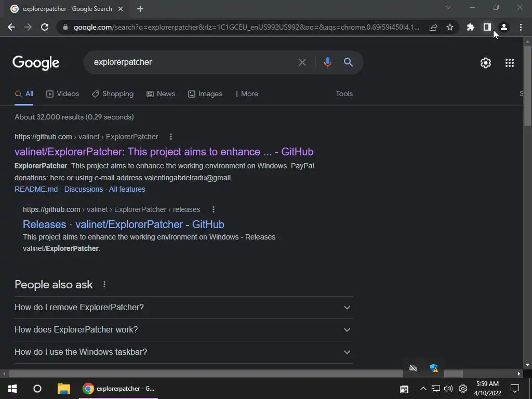532x399 pixels.
Task: Click the horizontal scrollbar right arrow
Action: tap(519, 374)
